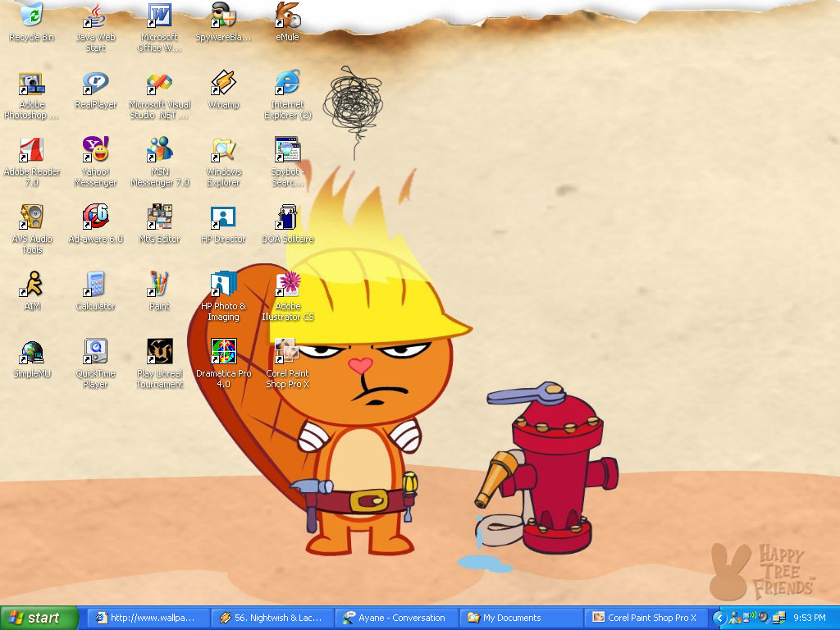
Task: Select the MtG Editor shortcut
Action: pos(159,225)
